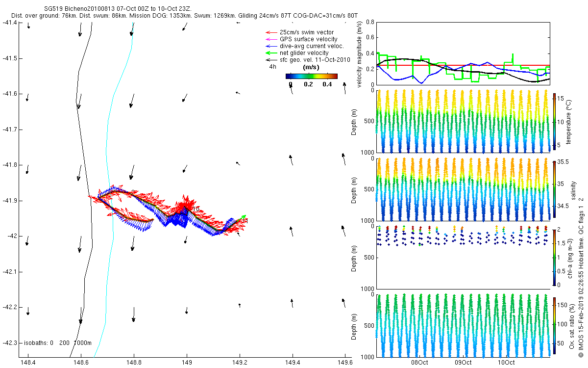588x368 pixels.
Task: Click the green arrowhead at glider track end
Action: pyautogui.click(x=243, y=216)
